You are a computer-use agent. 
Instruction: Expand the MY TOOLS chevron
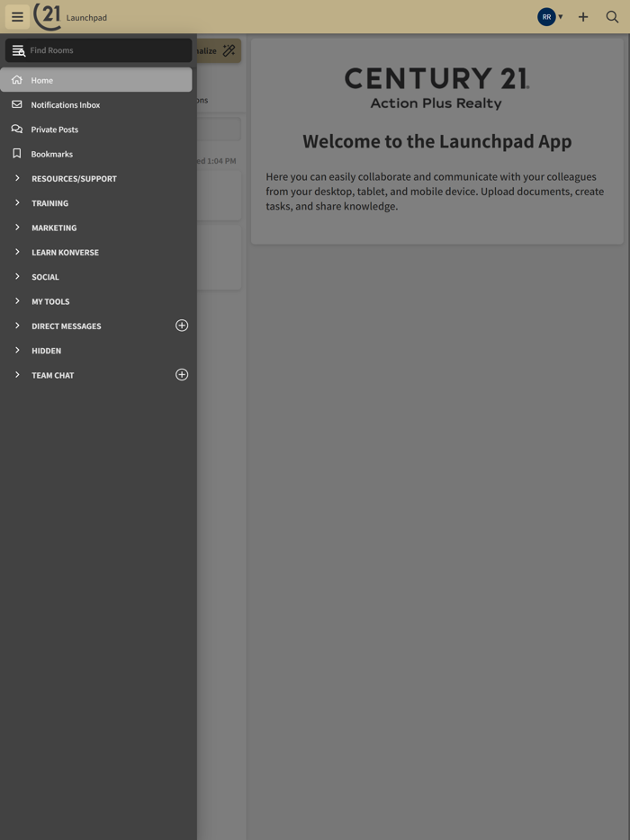click(17, 301)
